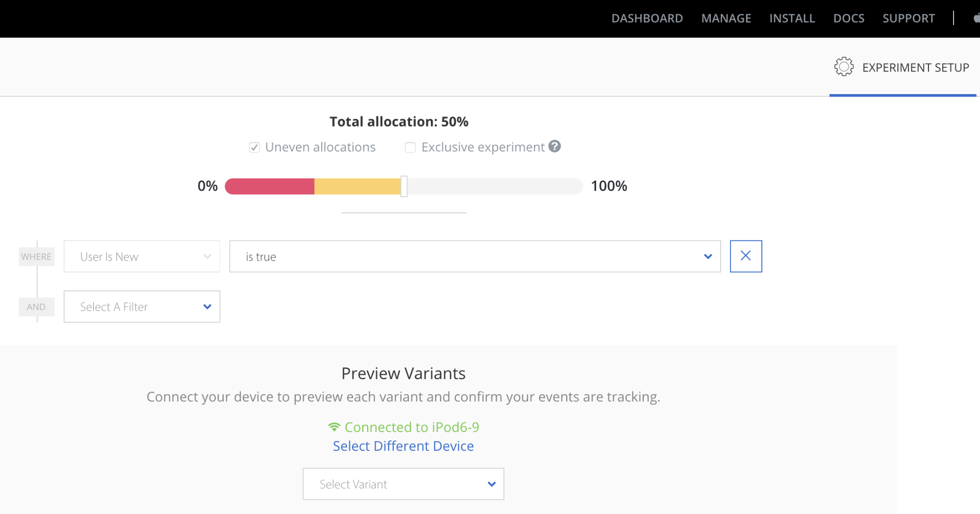Open the Select A Filter dropdown

coord(142,307)
